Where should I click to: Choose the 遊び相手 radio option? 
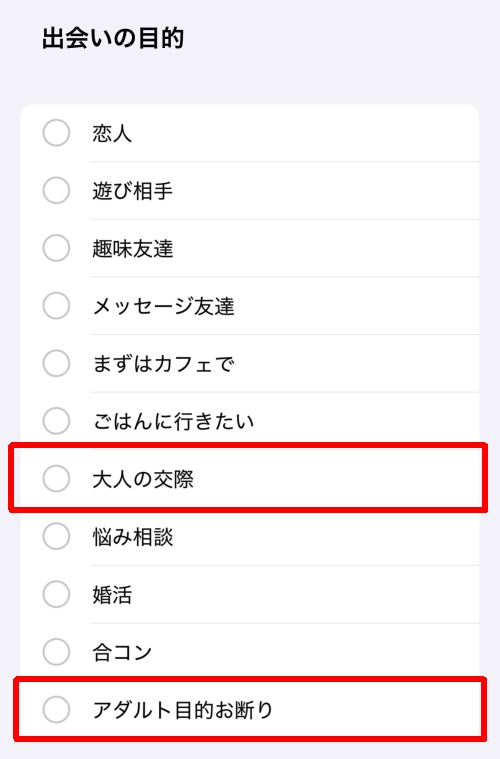click(x=56, y=190)
